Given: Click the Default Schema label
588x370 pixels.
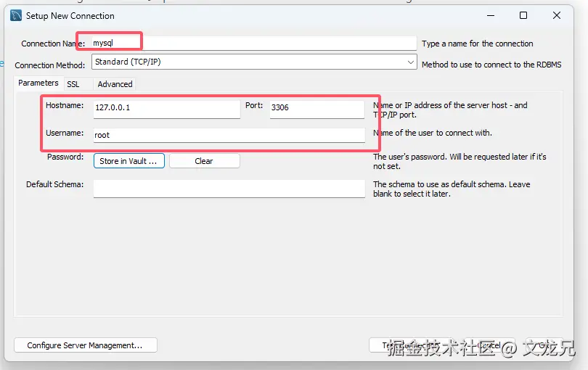Looking at the screenshot, I should 54,184.
